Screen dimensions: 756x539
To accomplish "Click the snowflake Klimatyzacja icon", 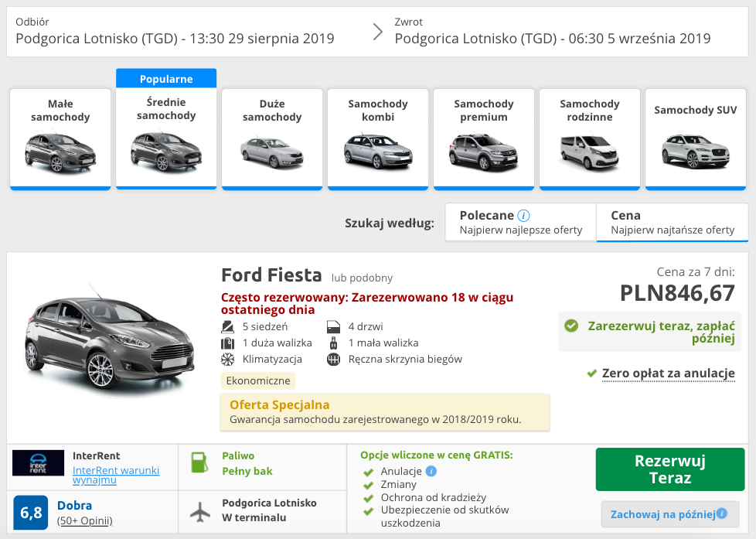I will point(226,359).
